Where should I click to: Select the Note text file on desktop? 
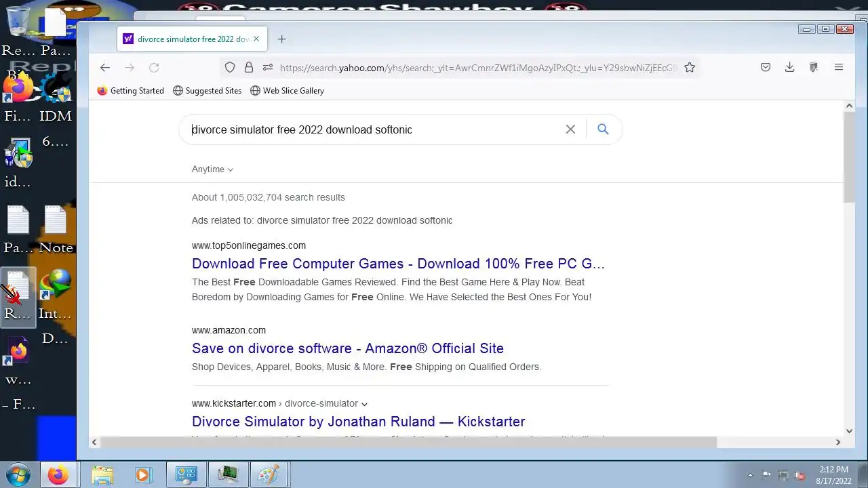pos(56,229)
